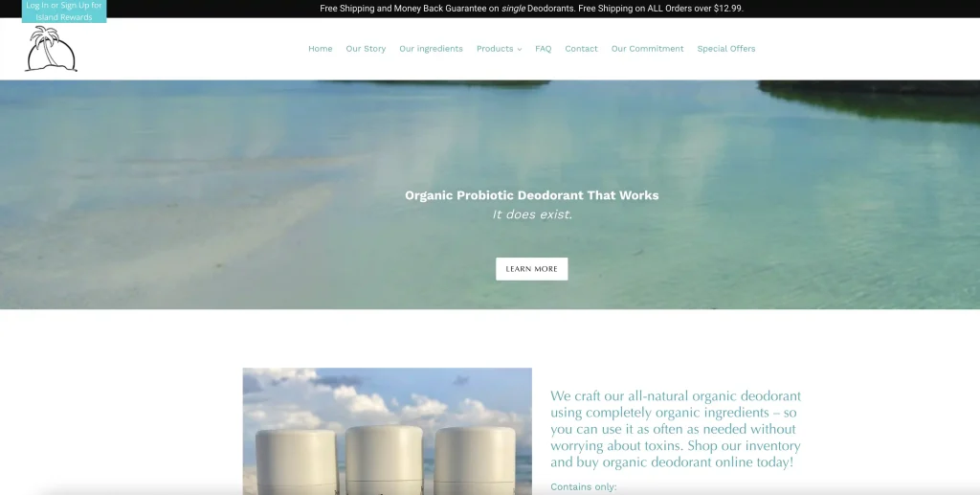This screenshot has height=495, width=980.
Task: Open the Home page link
Action: click(x=320, y=49)
